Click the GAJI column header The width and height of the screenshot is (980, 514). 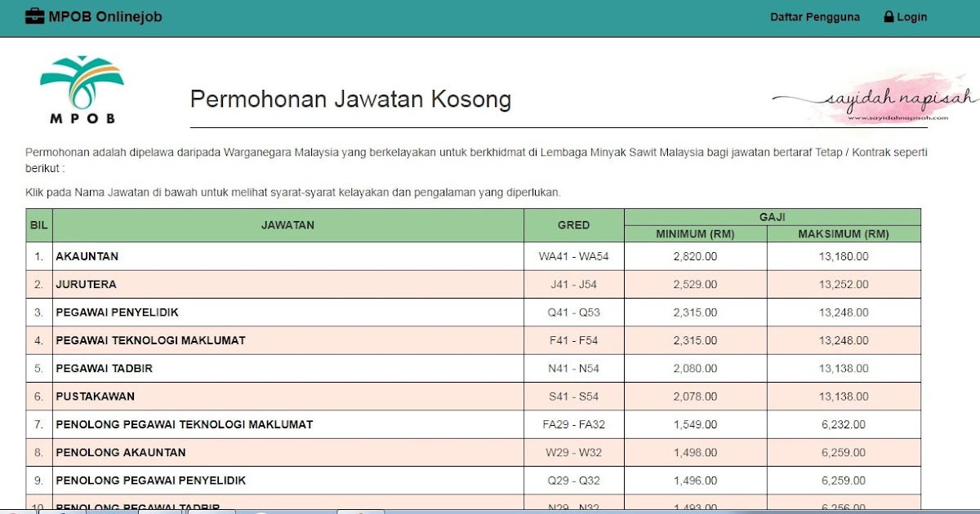tap(773, 217)
